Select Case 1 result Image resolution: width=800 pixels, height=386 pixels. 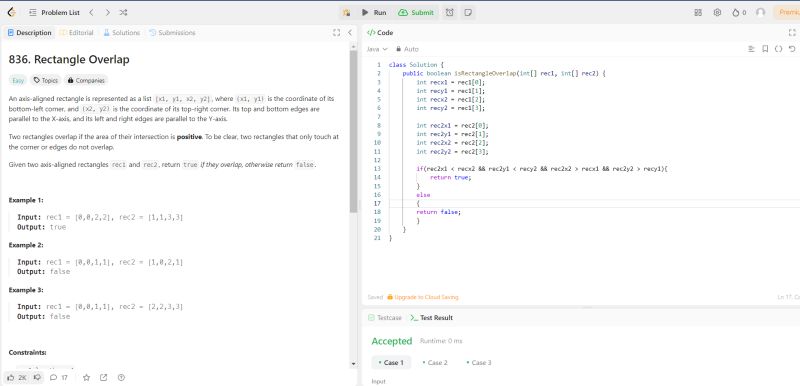(391, 363)
